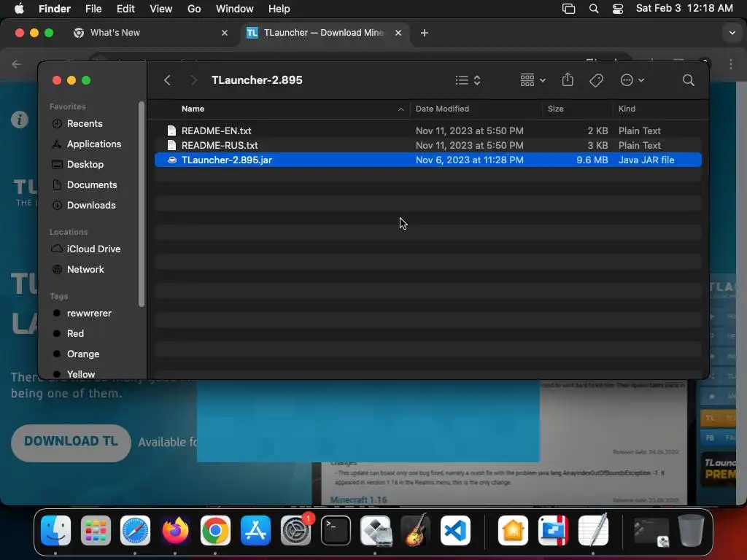Select the rewwrerer tag
Screen dimensions: 747x560
click(88, 314)
